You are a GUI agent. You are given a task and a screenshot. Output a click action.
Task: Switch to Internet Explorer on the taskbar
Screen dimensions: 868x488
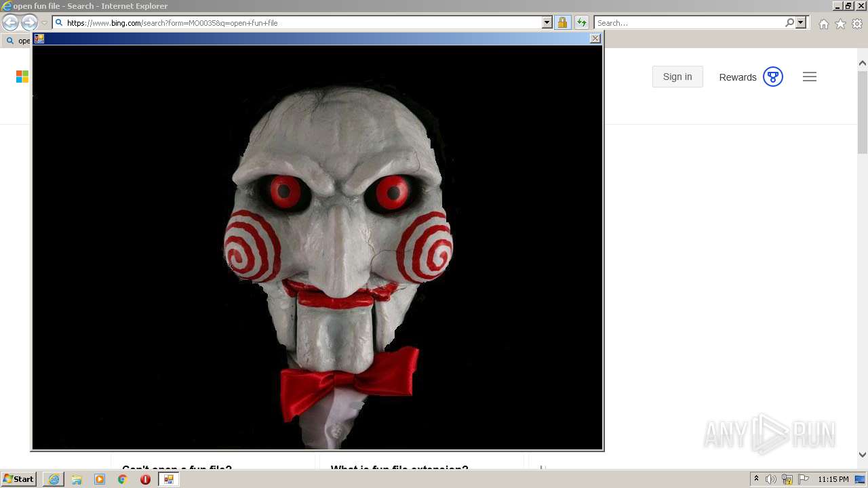click(54, 479)
